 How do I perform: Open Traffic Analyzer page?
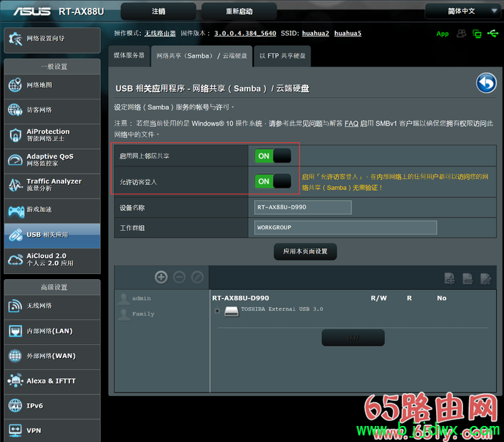52,185
